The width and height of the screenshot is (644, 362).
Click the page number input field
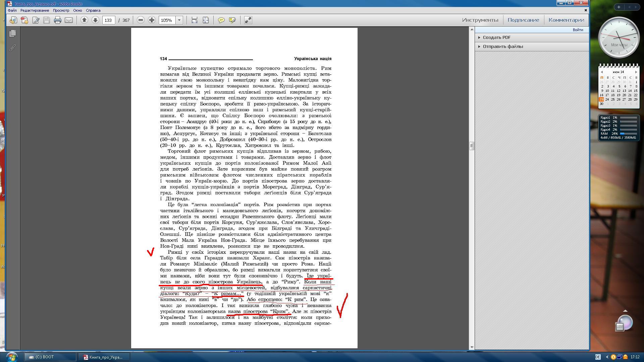click(108, 20)
